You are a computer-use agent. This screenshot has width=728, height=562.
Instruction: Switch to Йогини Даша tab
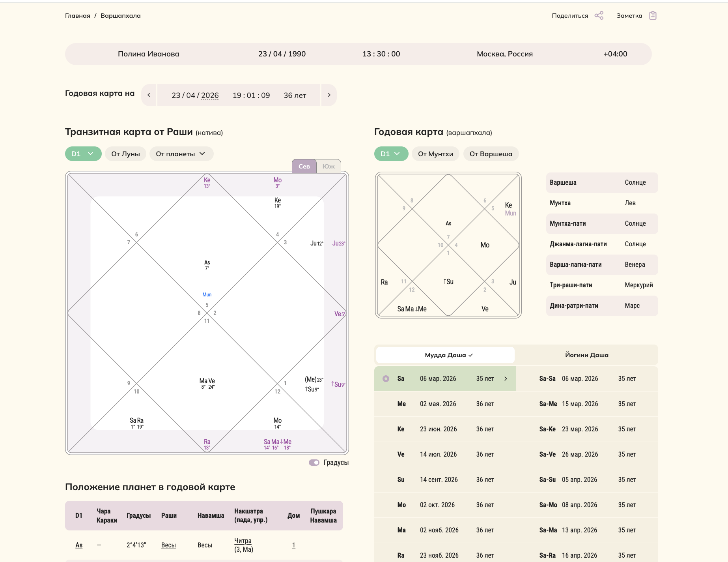pyautogui.click(x=586, y=355)
